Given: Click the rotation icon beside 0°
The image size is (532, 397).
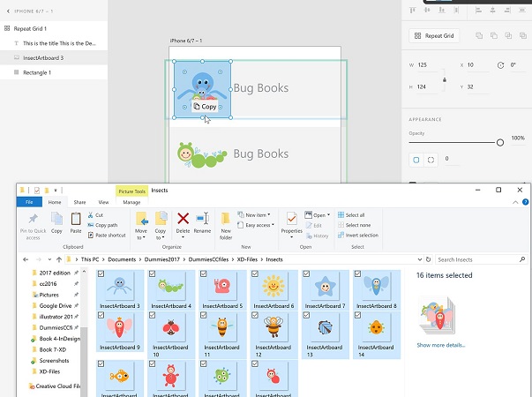Looking at the screenshot, I should pyautogui.click(x=500, y=65).
